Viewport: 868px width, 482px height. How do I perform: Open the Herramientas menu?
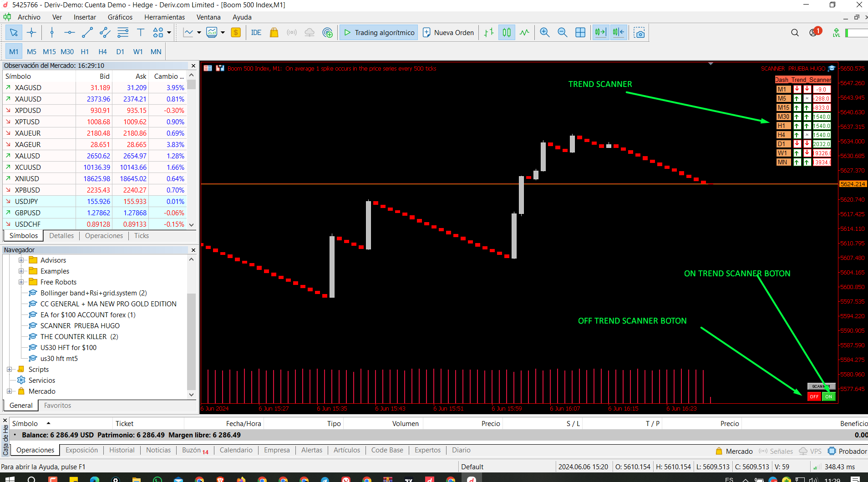click(164, 17)
